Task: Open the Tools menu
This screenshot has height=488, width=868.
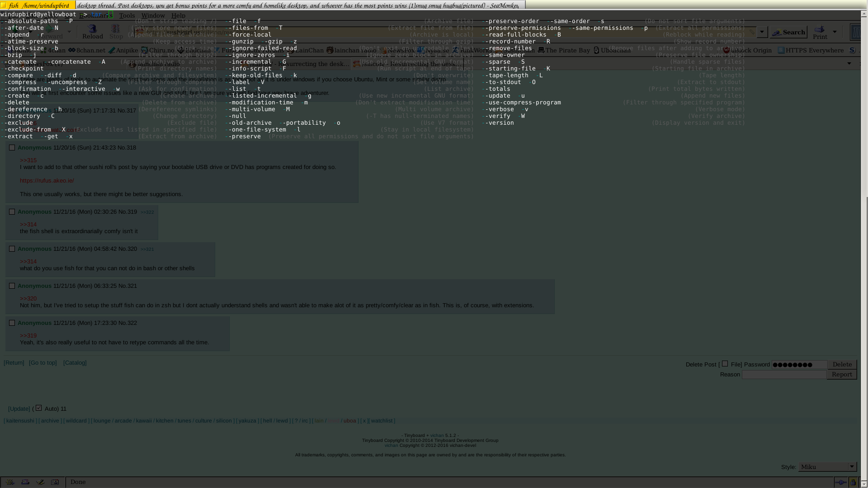Action: (127, 15)
